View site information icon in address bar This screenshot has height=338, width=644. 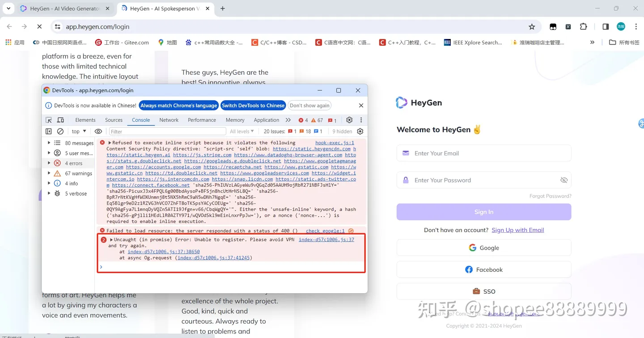tap(58, 27)
